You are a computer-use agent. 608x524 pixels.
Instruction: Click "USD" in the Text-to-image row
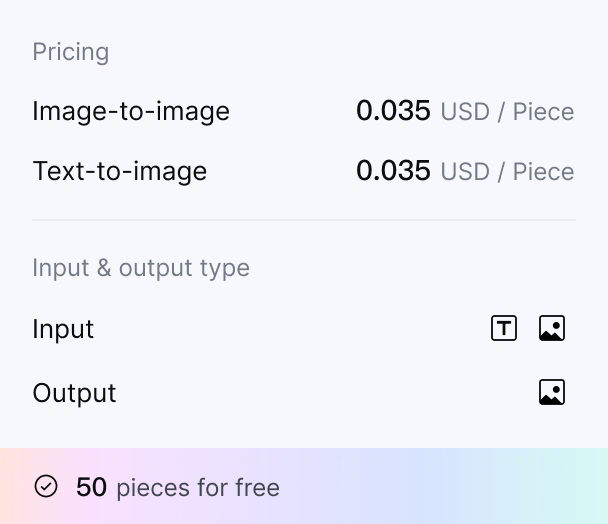465,171
